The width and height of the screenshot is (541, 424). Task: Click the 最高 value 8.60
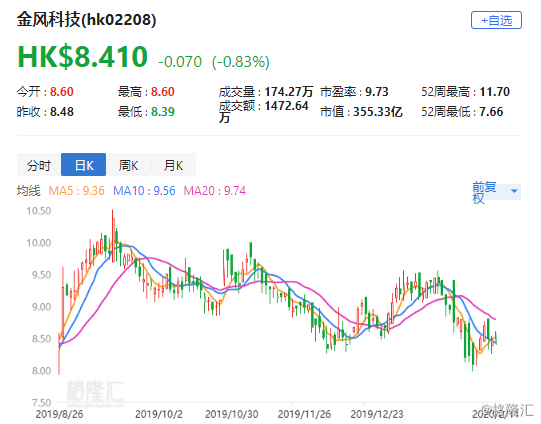coord(163,92)
